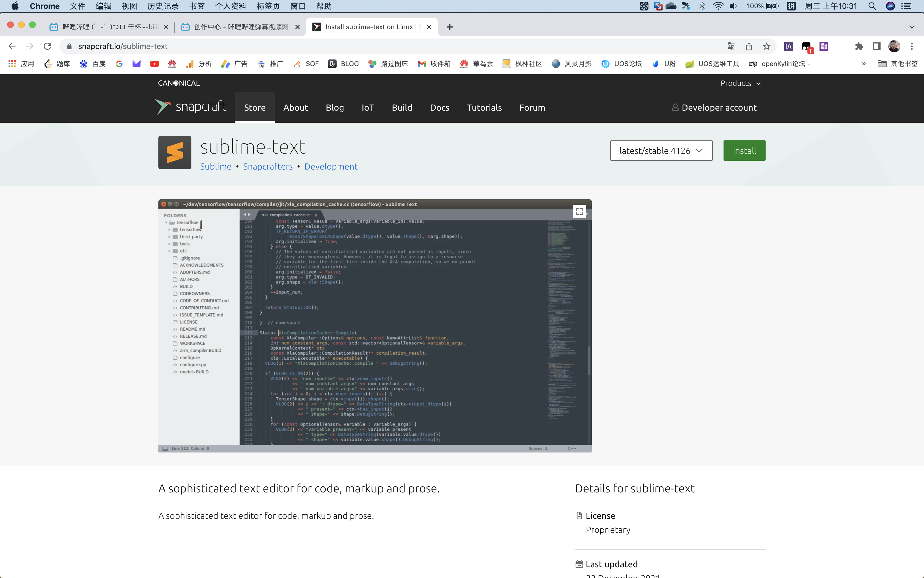Open the Development category link

(x=331, y=166)
